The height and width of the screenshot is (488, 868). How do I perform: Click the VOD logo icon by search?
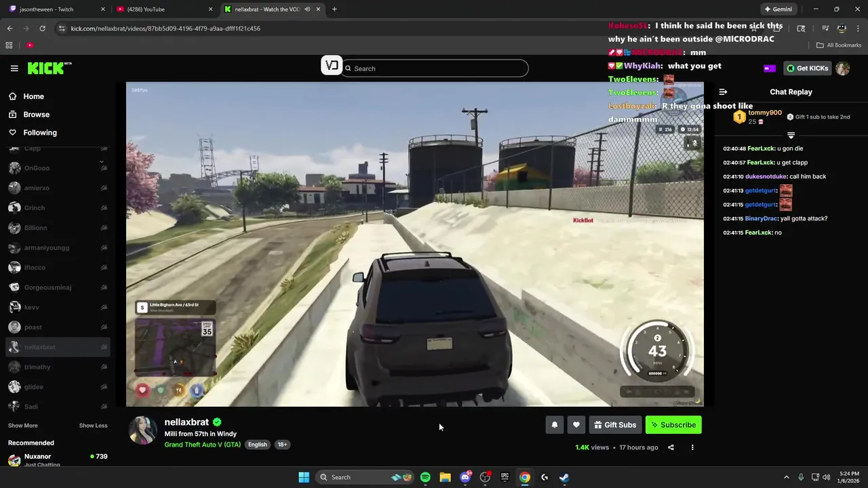click(x=332, y=66)
